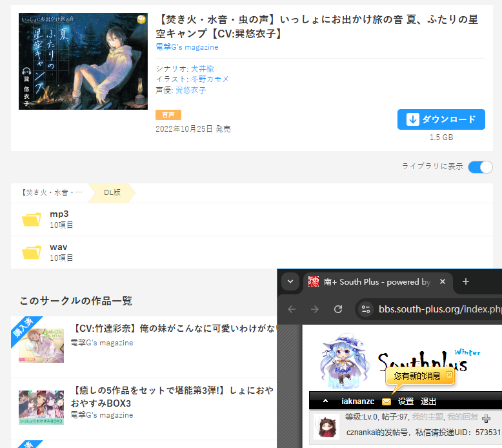Viewport: 502px width, 448px height.
Task: Open the mp3 folder
Action: click(x=252, y=219)
